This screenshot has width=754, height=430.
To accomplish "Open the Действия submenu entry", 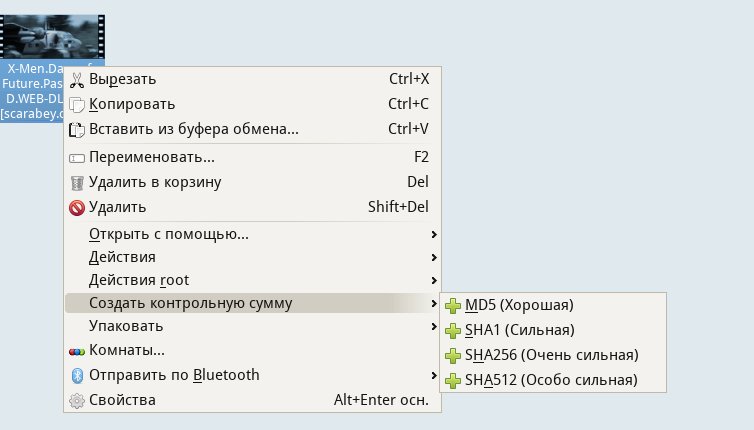I will pyautogui.click(x=122, y=257).
